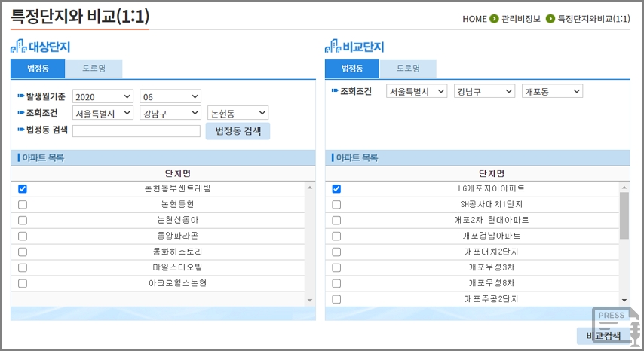
Task: Select the 아크로힐스논현 checkbox
Action: tap(23, 284)
